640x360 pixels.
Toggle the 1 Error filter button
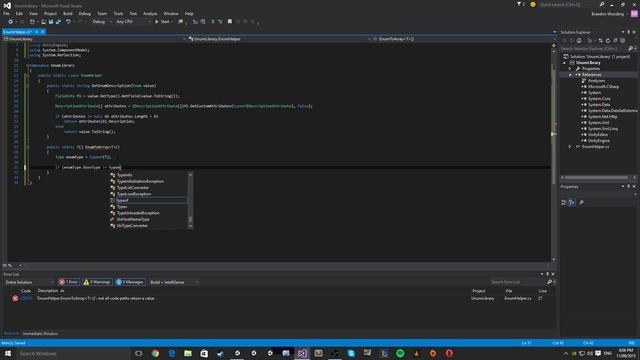(x=69, y=282)
